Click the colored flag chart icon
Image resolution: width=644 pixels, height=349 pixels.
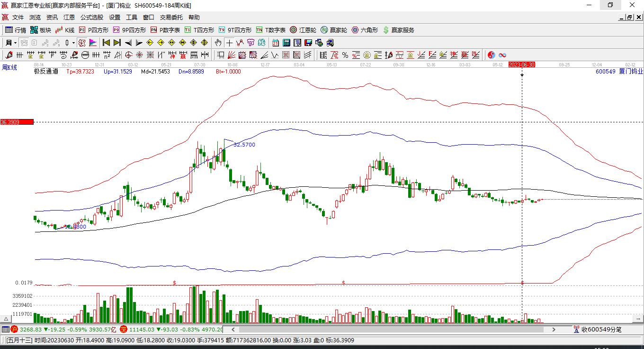[x=93, y=43]
